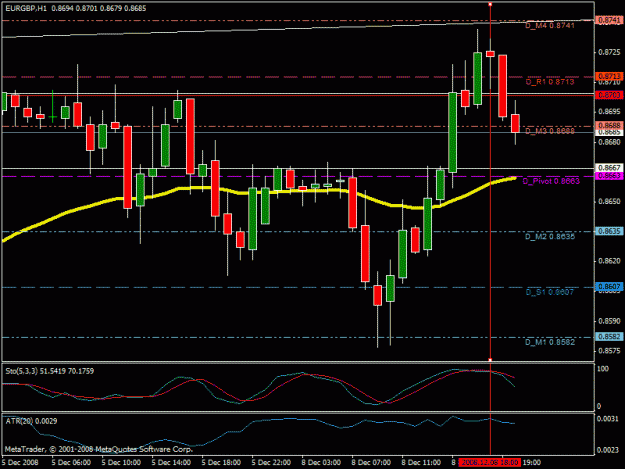The image size is (625, 469).
Task: Click the 0.8582 price axis tag
Action: [x=609, y=337]
